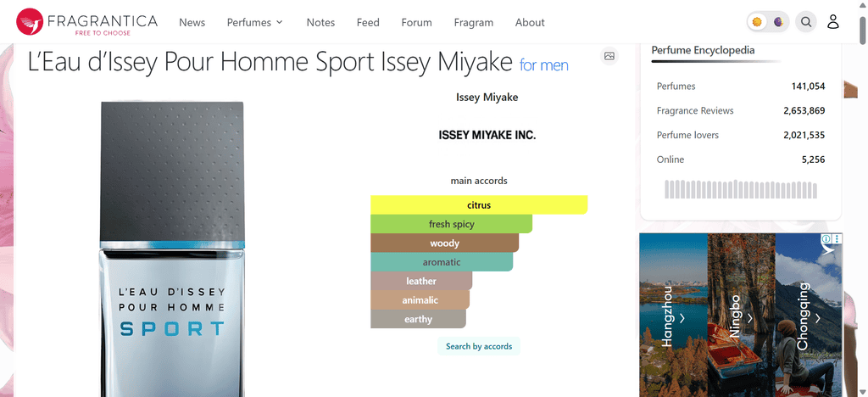Select the aromatic accord bar

coord(442,262)
